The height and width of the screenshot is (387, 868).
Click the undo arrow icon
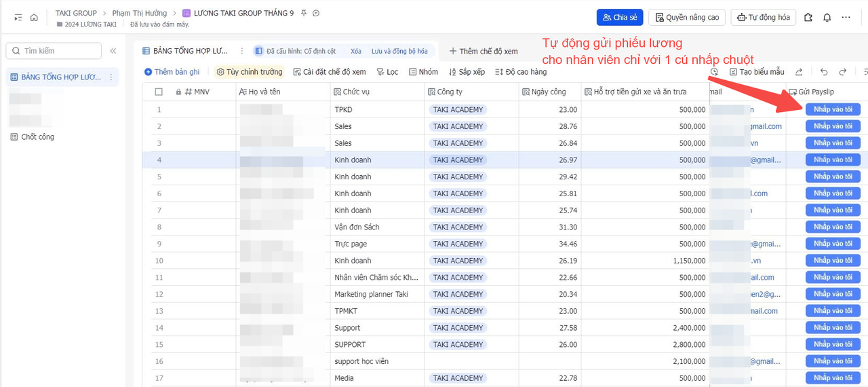pos(824,72)
